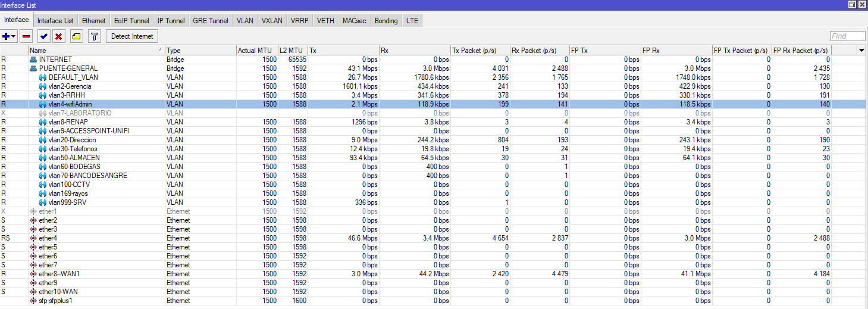Screen dimensions: 868x309
Task: Click the vlan100-CCTV VLAN icon
Action: point(43,185)
